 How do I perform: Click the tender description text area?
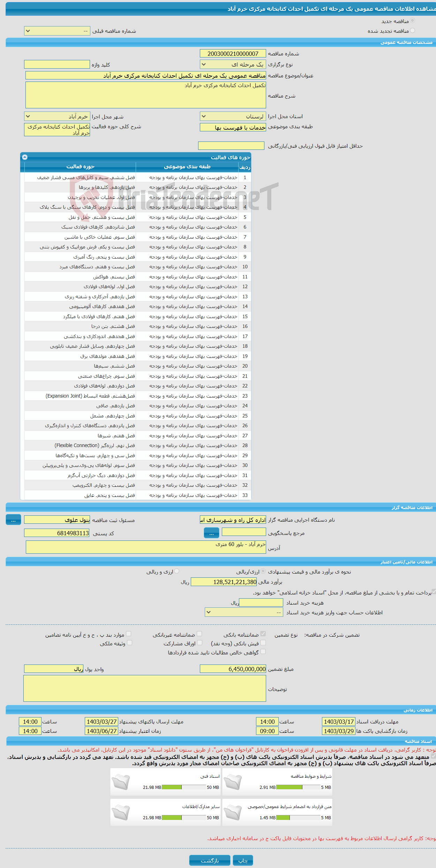click(146, 95)
